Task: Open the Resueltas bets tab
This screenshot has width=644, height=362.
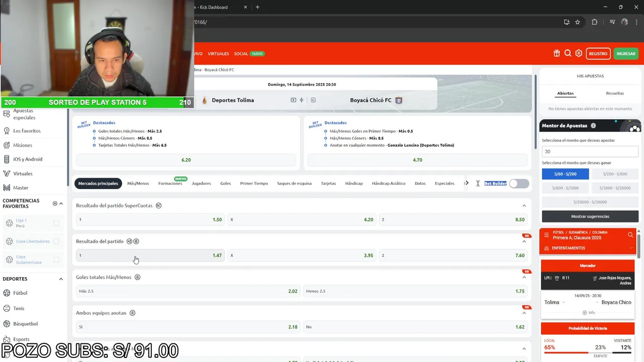Action: point(615,93)
